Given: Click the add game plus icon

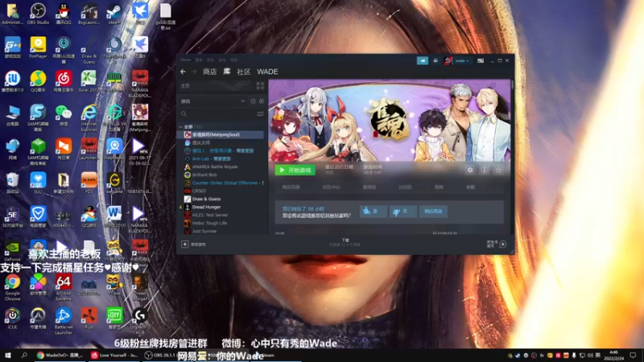Looking at the screenshot, I should (x=185, y=245).
